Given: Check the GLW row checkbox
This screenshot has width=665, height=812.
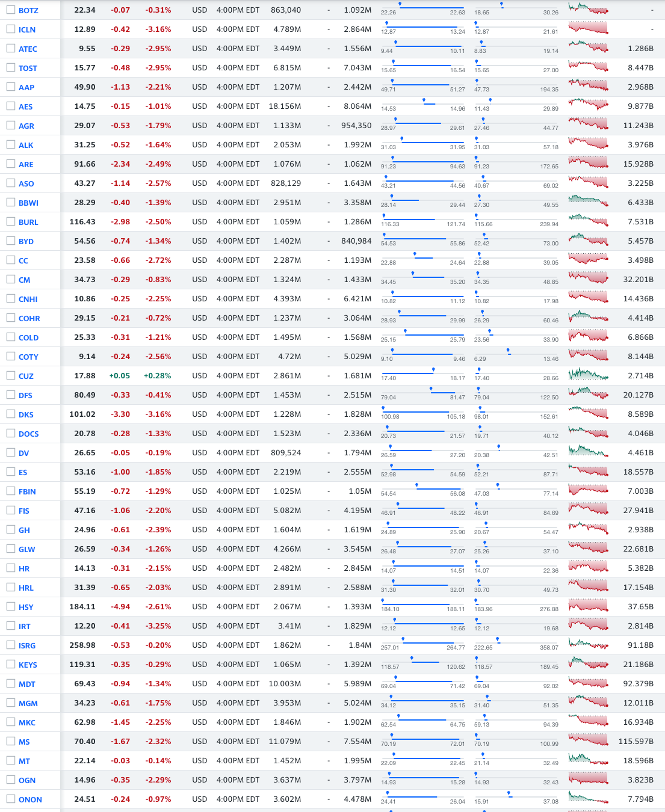Looking at the screenshot, I should click(x=11, y=549).
